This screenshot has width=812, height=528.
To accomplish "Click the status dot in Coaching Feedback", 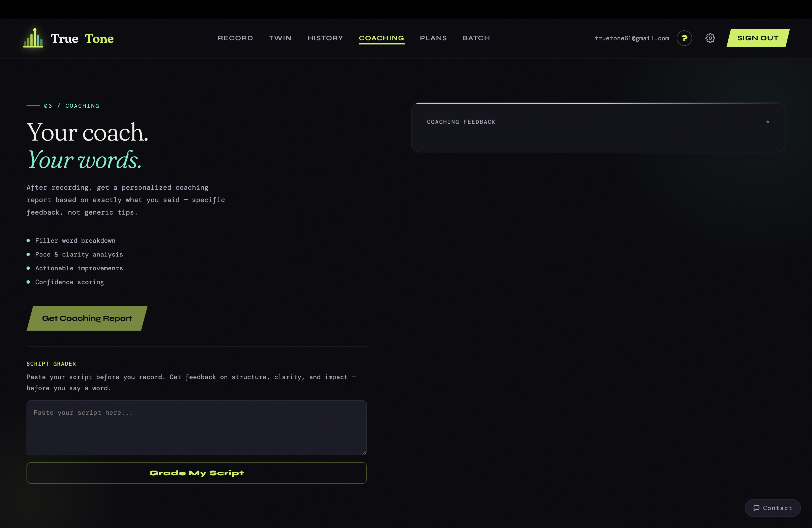I will [768, 122].
